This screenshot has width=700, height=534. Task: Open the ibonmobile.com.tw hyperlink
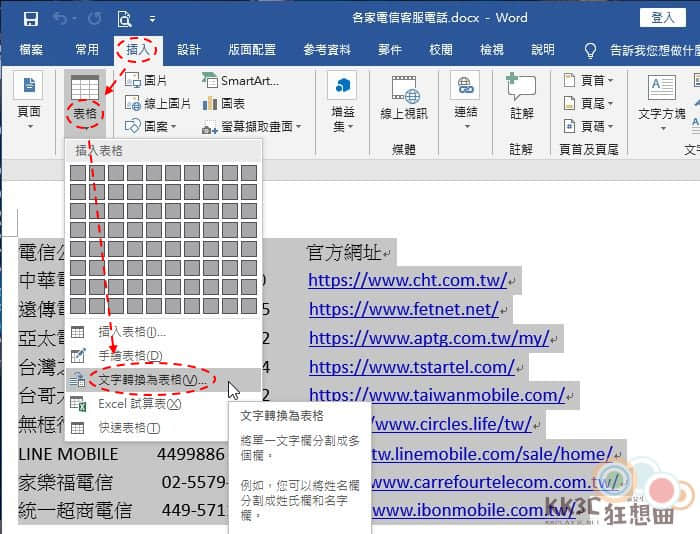(x=474, y=510)
